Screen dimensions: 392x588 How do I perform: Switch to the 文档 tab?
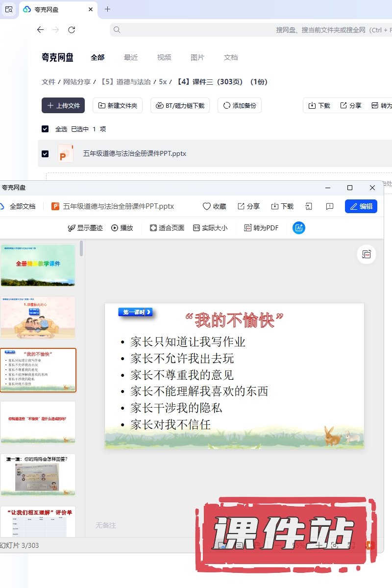point(231,57)
